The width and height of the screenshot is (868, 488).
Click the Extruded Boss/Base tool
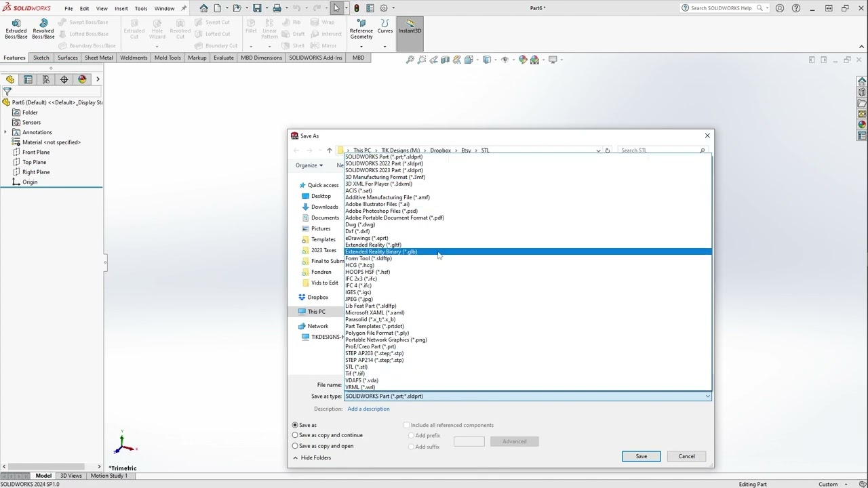coord(16,29)
